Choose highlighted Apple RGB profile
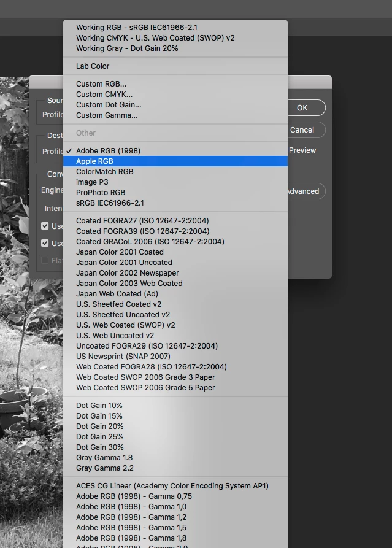392x548 pixels. tap(175, 161)
